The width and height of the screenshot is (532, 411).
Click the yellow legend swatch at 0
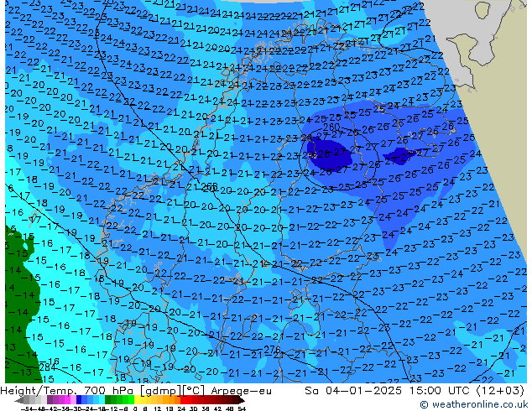[x=137, y=400]
